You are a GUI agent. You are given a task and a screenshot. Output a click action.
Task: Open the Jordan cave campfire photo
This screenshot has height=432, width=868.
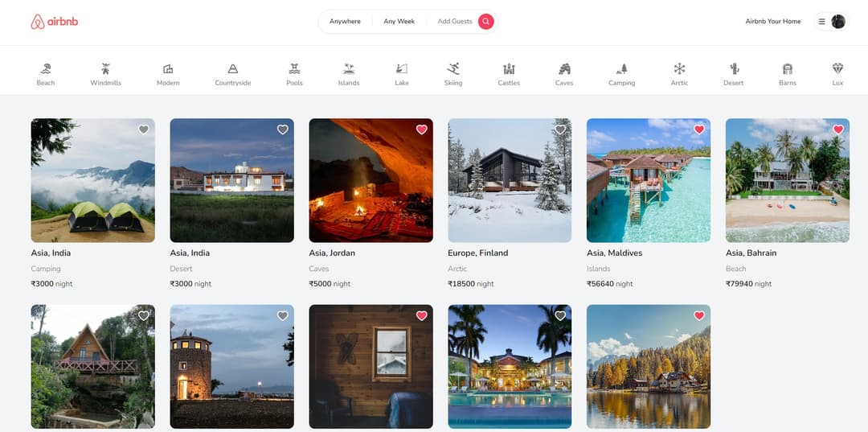(371, 180)
